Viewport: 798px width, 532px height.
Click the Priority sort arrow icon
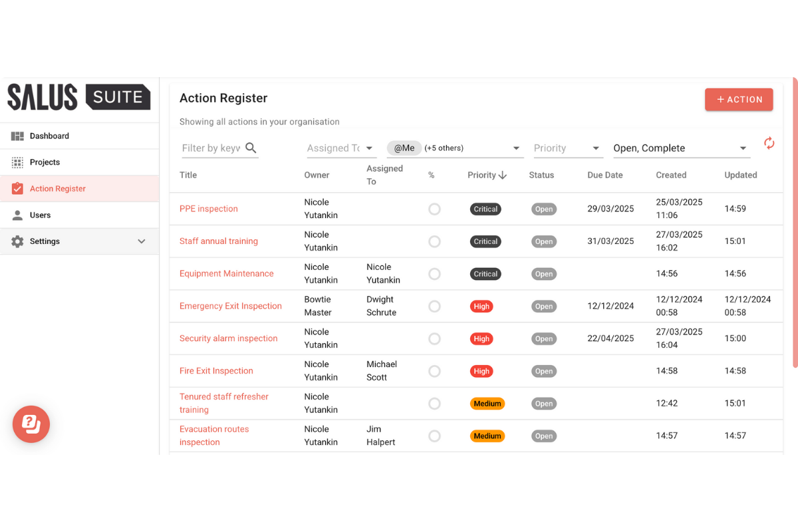point(503,176)
